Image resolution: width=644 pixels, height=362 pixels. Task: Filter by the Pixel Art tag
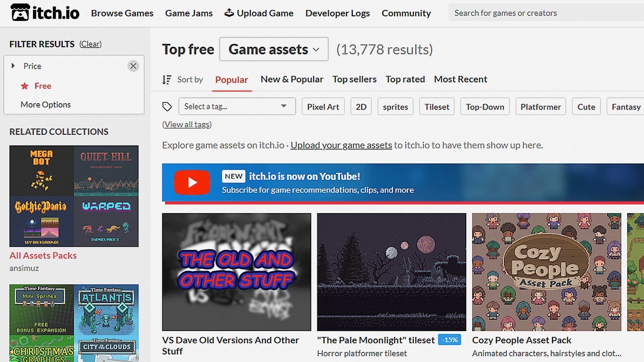click(323, 107)
